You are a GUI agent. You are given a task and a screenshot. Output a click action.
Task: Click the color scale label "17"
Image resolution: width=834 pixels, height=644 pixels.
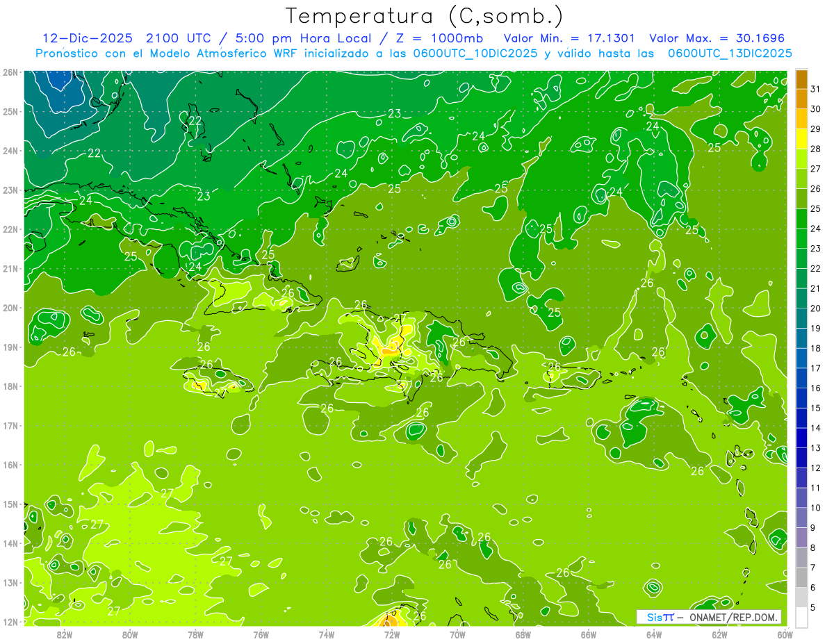tap(816, 368)
